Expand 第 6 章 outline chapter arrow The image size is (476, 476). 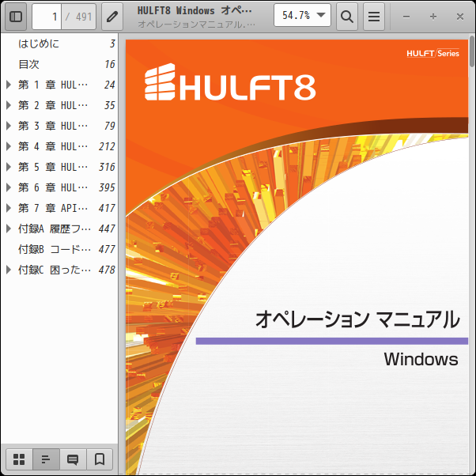pos(9,187)
